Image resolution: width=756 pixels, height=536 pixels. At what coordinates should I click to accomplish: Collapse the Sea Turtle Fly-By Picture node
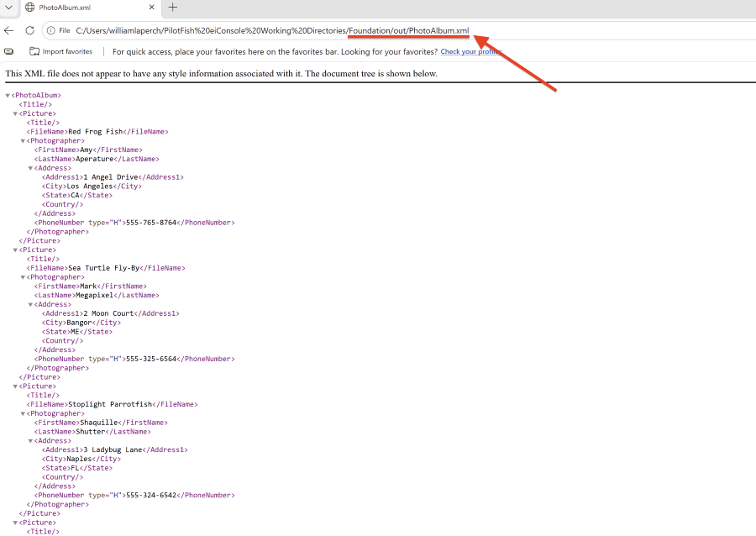[15, 250]
